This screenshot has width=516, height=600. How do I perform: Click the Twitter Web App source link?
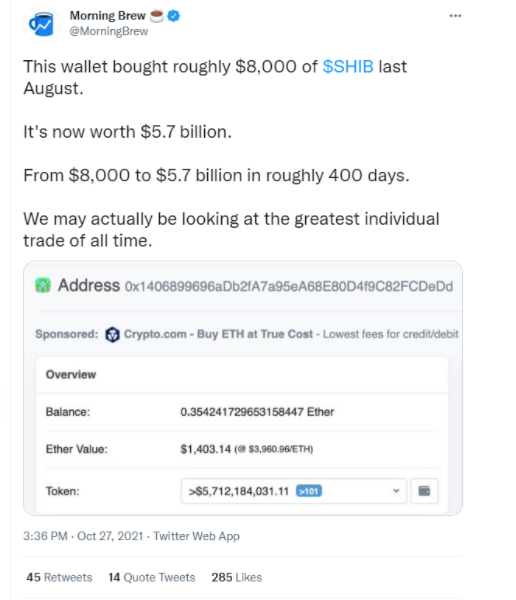coord(196,536)
